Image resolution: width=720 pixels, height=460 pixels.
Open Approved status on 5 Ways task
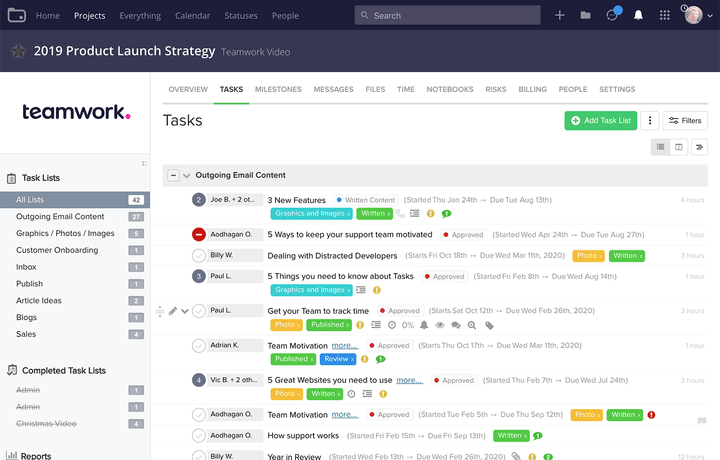click(x=463, y=235)
